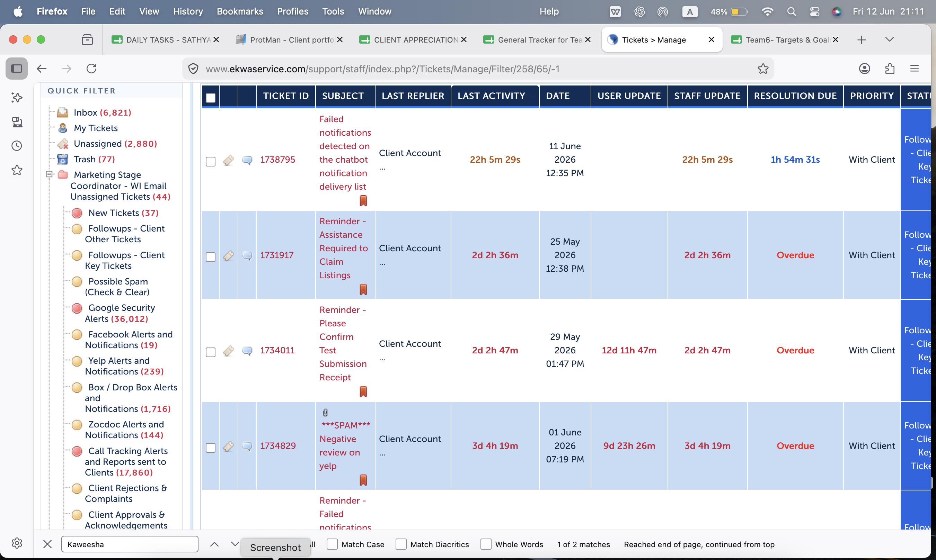Bookmark this page with the star icon

tap(763, 69)
